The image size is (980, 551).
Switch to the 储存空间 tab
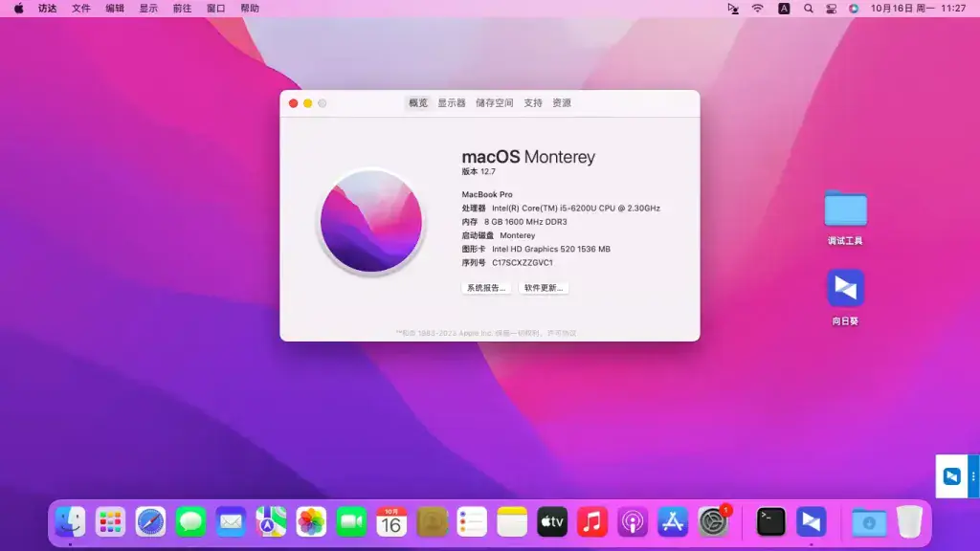click(495, 103)
